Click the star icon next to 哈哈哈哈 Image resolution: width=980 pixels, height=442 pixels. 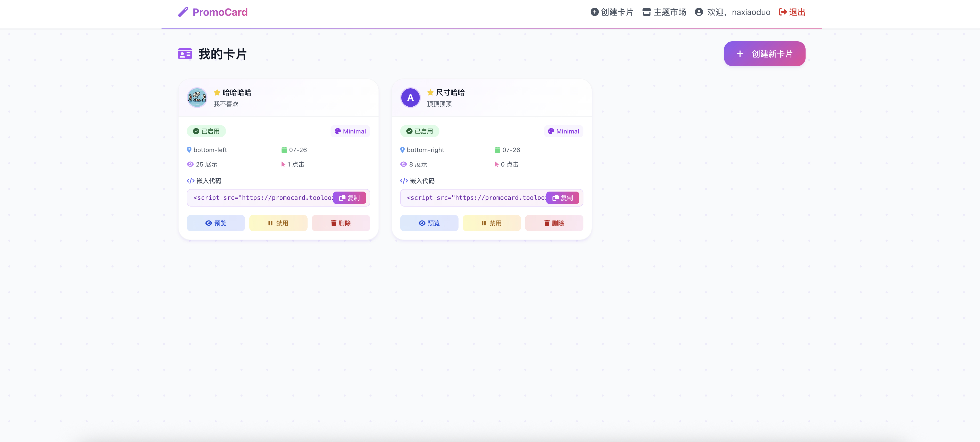coord(217,92)
